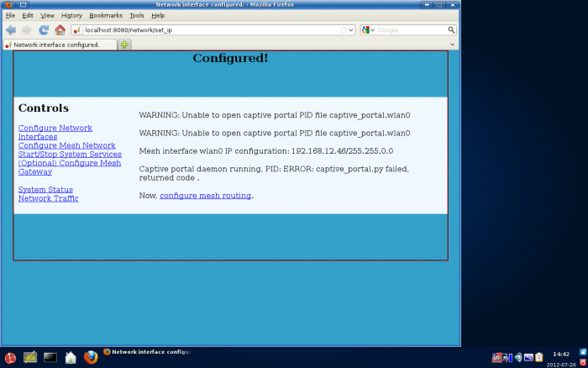588x368 pixels.
Task: Click the forward navigation arrow
Action: 27,30
